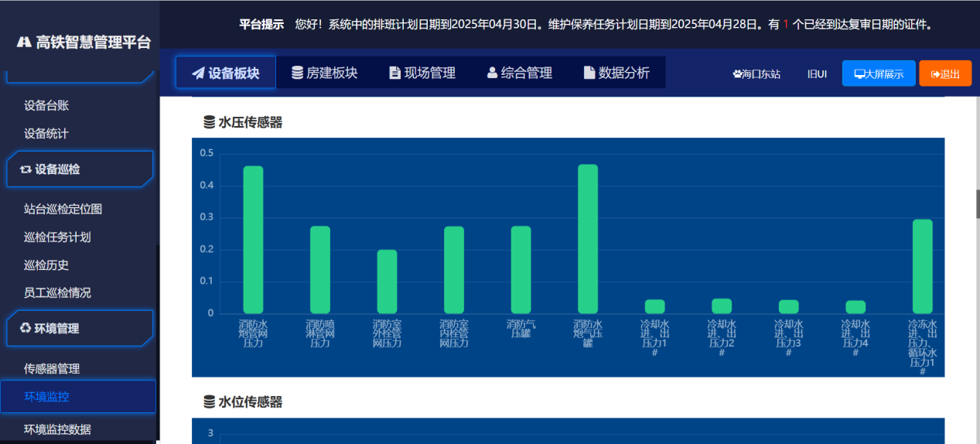980x444 pixels.
Task: Click the 冷却水进、出压力2# axis label
Action: [722, 338]
